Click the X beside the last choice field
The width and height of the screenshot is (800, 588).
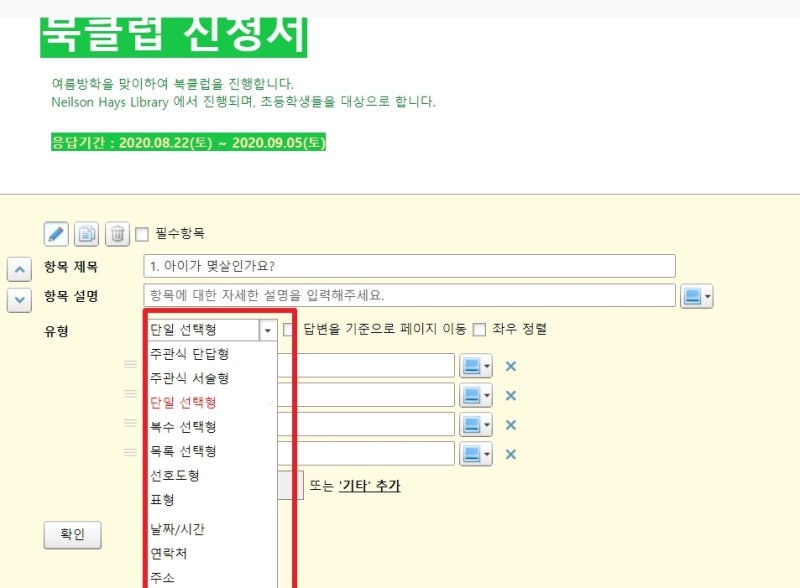(511, 452)
